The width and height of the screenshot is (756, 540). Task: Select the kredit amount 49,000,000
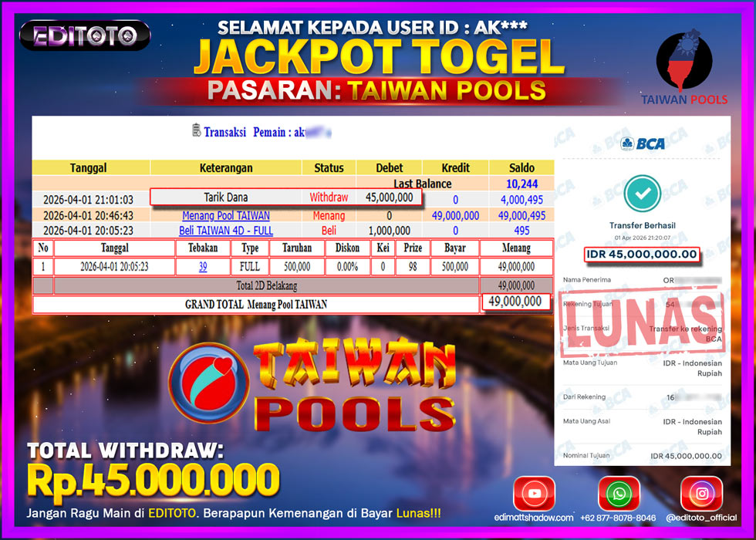[x=456, y=215]
